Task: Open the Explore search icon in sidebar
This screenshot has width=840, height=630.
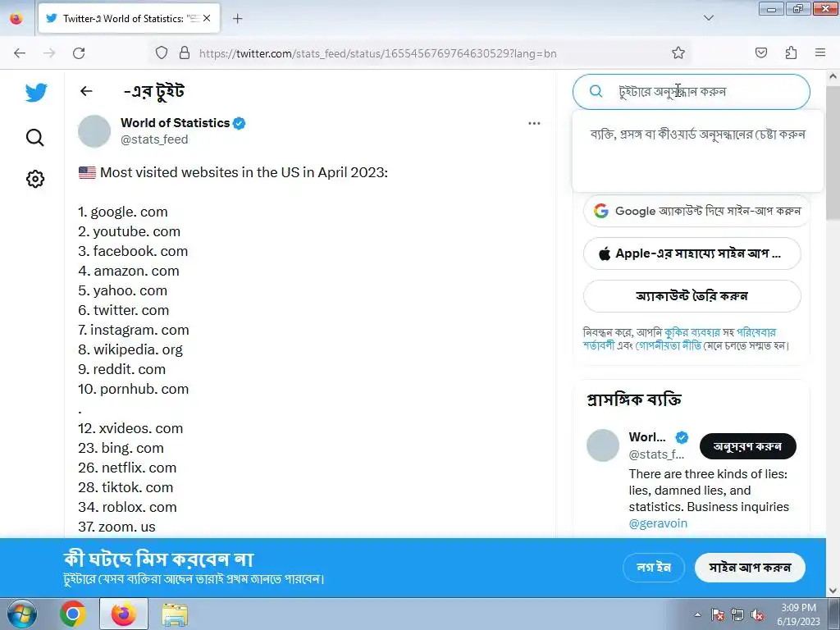Action: 34,137
